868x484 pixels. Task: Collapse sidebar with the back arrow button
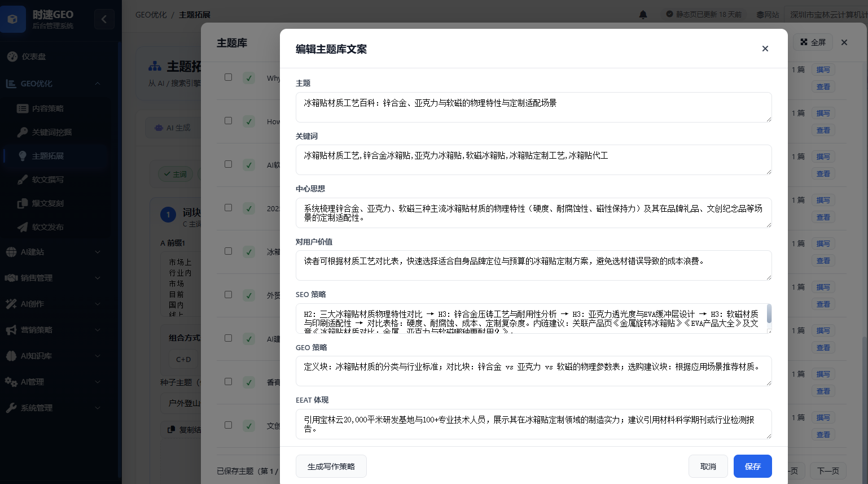(x=104, y=19)
